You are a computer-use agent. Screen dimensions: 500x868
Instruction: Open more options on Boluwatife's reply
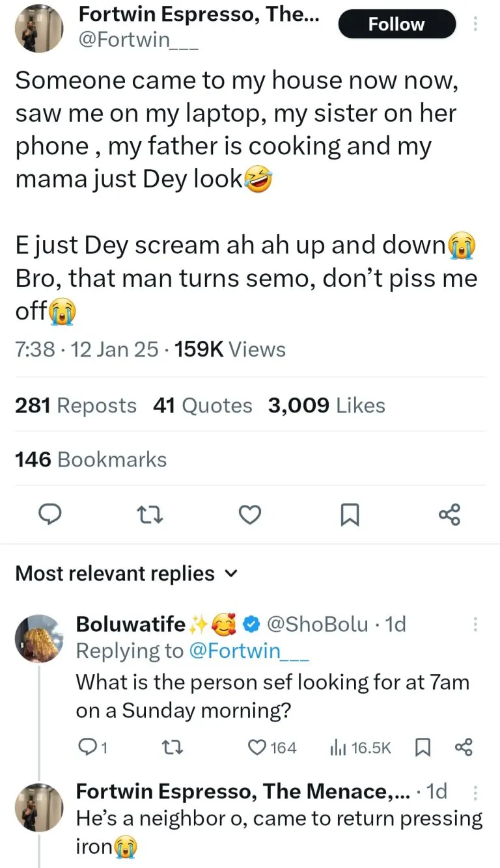(476, 625)
